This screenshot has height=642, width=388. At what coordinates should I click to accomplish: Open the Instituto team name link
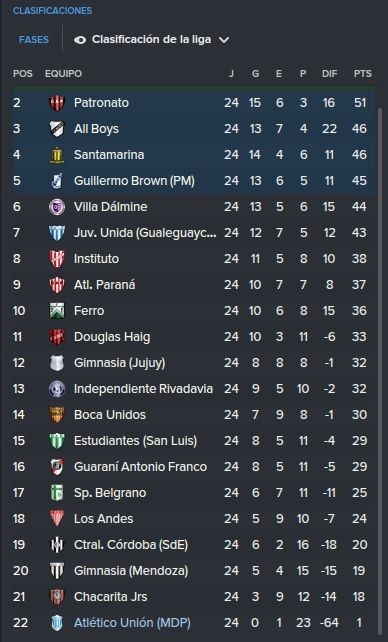tap(96, 259)
